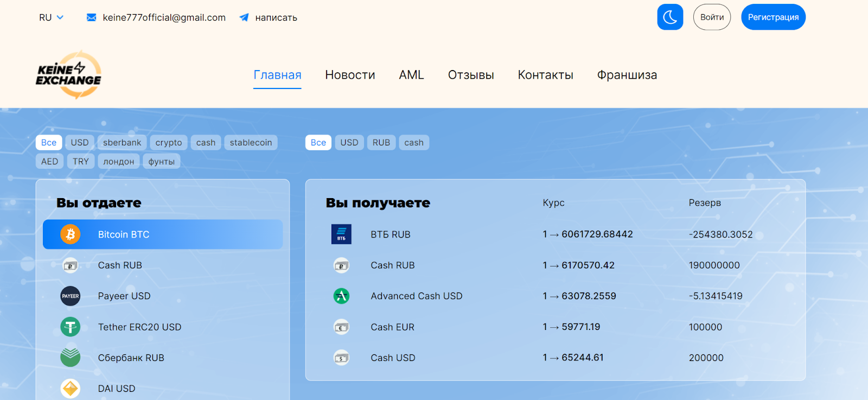
Task: Open the Франшиза page
Action: (x=627, y=75)
